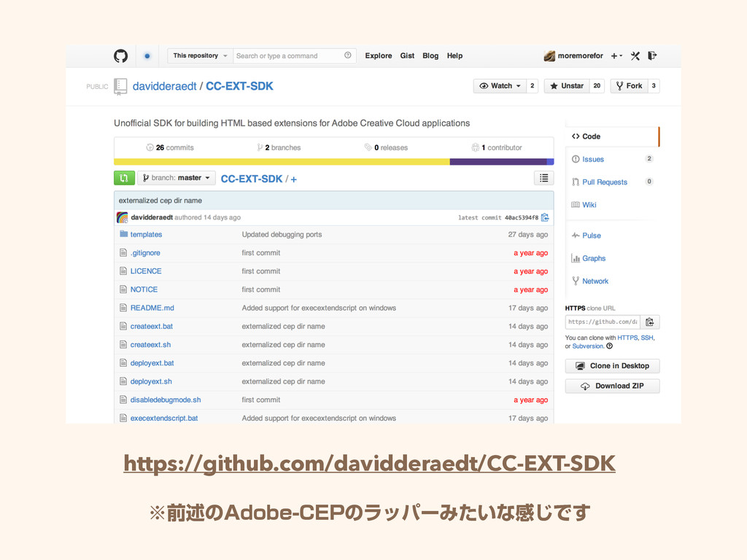Click the green compare branches icon button
The height and width of the screenshot is (560, 747).
coord(124,178)
